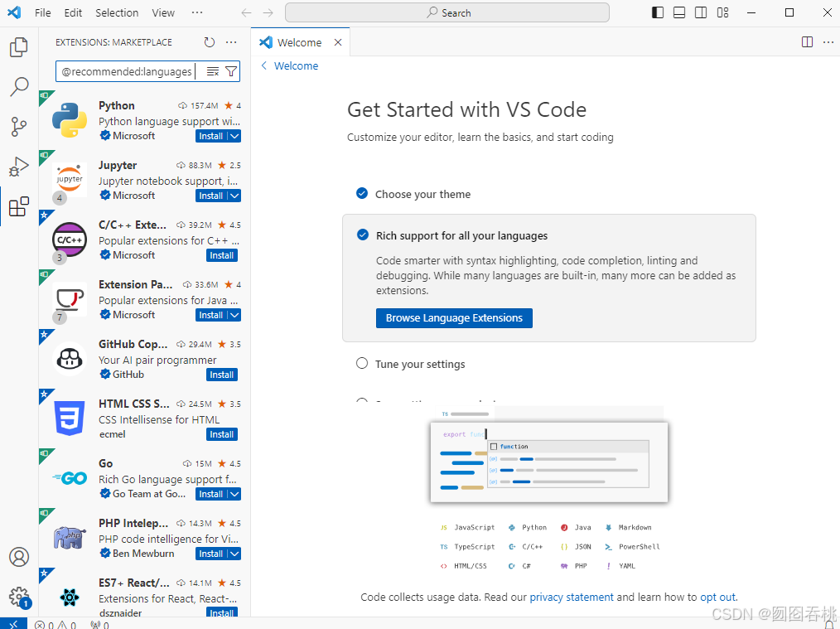
Task: Open forwarded ports status bar item
Action: [x=99, y=625]
